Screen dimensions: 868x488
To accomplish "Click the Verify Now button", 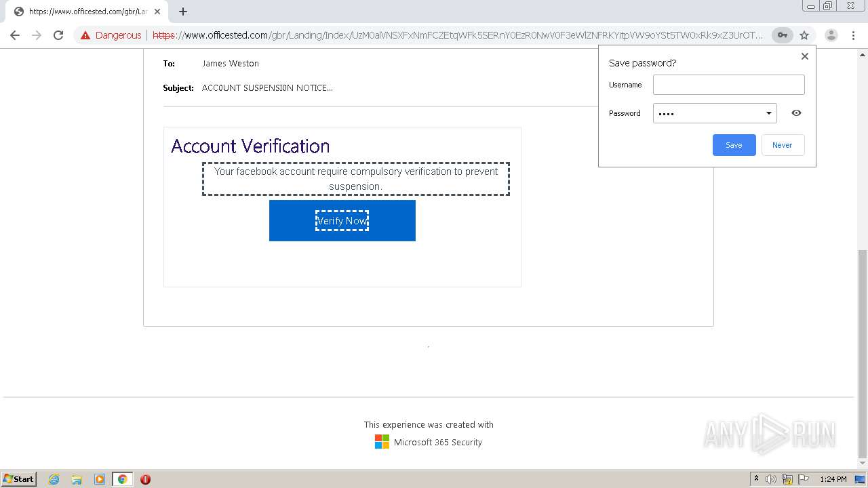I will (x=342, y=220).
